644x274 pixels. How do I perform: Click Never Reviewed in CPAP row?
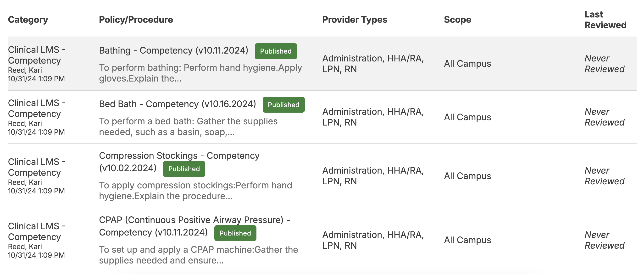pos(604,240)
